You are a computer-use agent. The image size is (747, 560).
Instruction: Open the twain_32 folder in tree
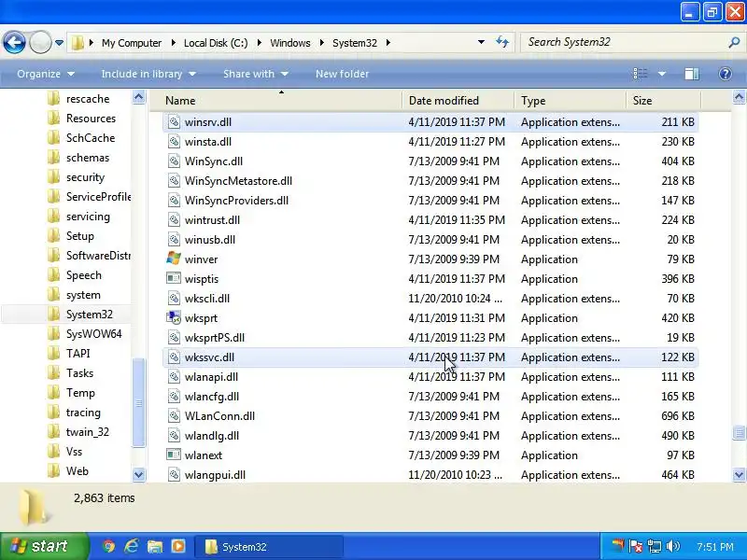coord(87,432)
